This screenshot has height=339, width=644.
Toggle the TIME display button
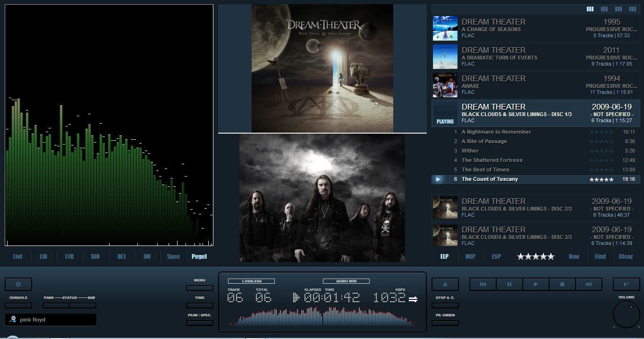point(200,305)
